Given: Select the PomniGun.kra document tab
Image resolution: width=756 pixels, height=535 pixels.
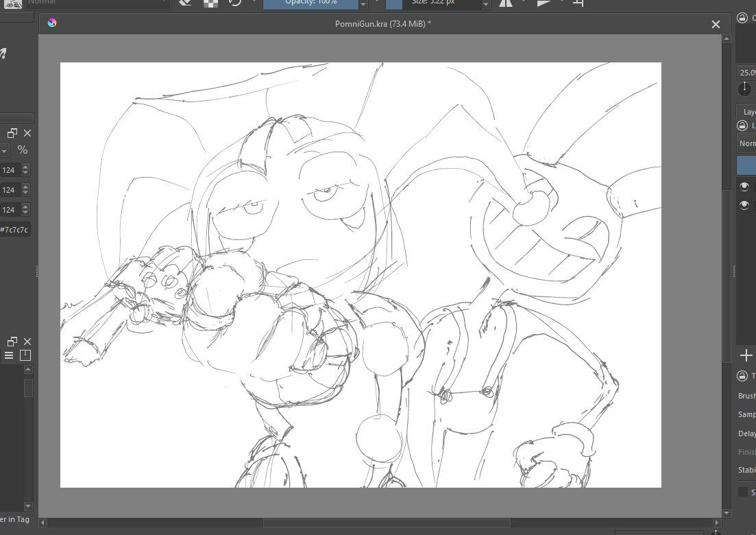Looking at the screenshot, I should point(383,23).
